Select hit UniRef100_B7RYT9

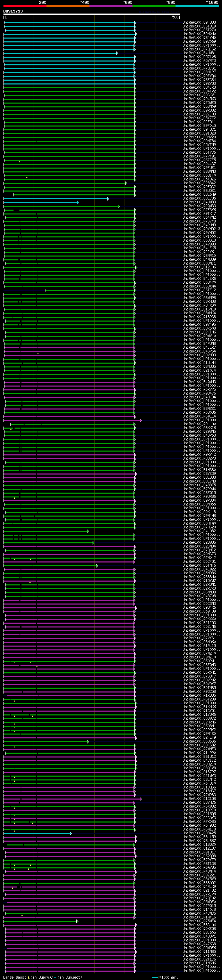199,859
